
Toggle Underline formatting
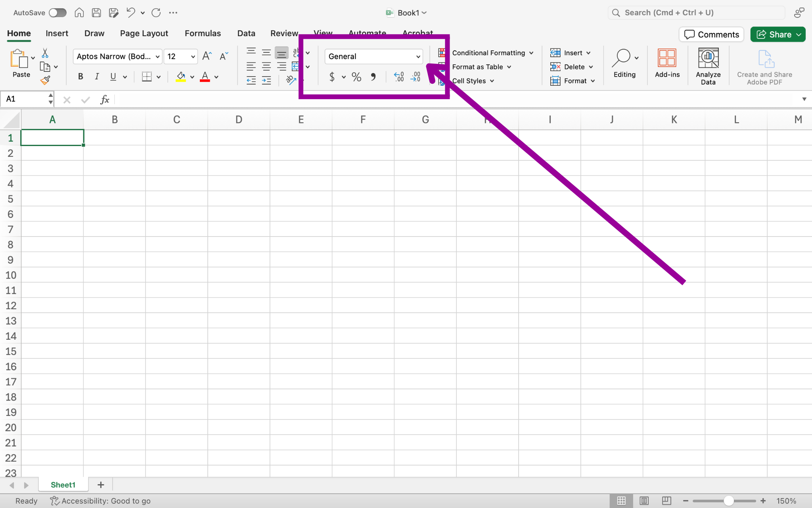113,77
